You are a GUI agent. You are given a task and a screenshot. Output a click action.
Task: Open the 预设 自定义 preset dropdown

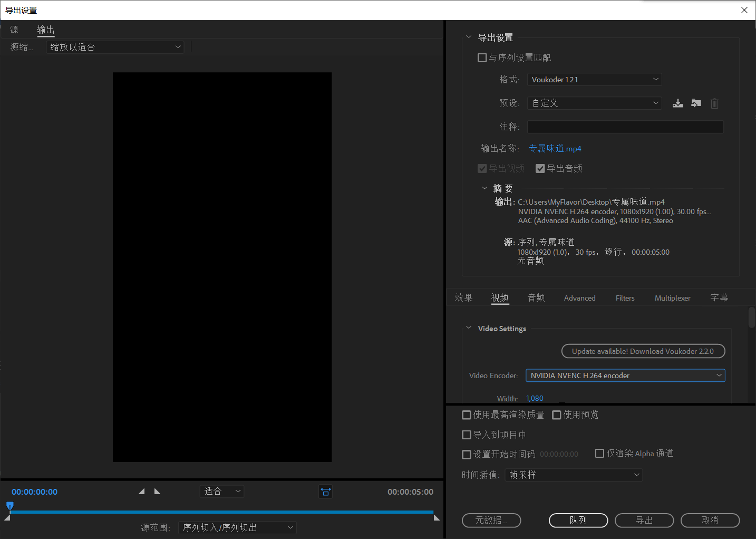[594, 103]
